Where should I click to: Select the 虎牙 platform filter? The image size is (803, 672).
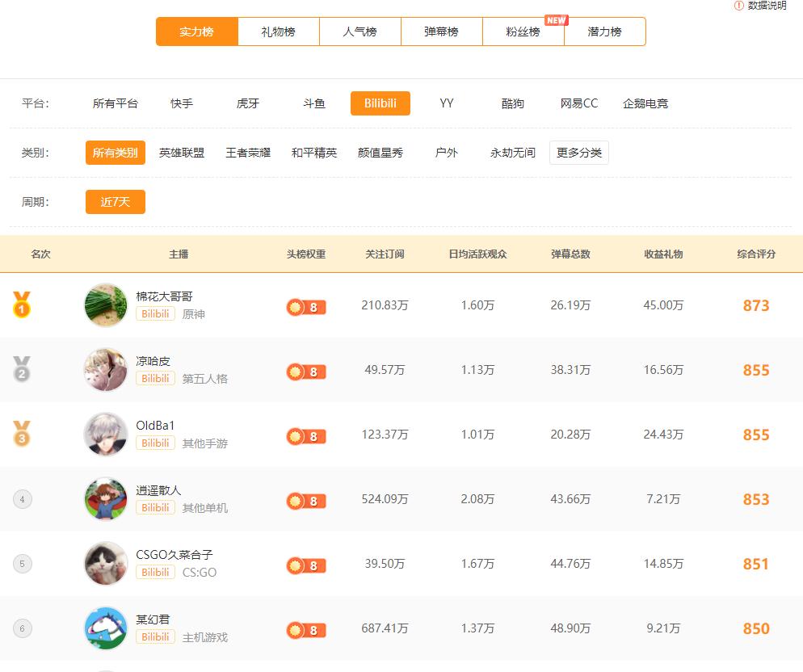(x=247, y=103)
